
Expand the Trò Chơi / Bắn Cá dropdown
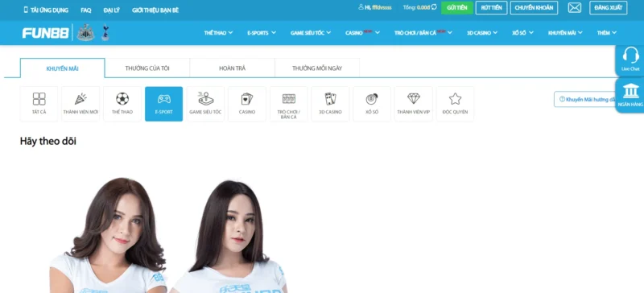click(x=423, y=33)
